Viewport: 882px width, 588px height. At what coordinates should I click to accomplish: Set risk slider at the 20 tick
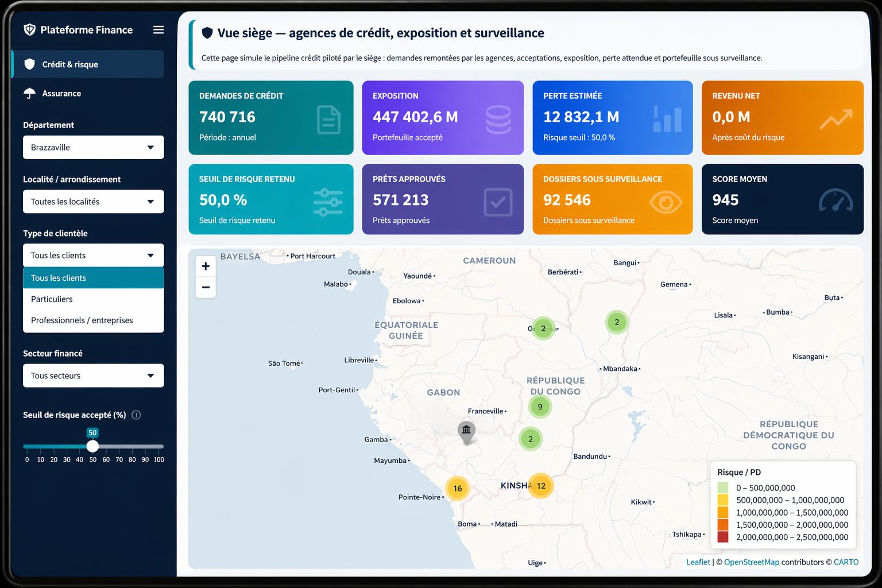pyautogui.click(x=53, y=446)
